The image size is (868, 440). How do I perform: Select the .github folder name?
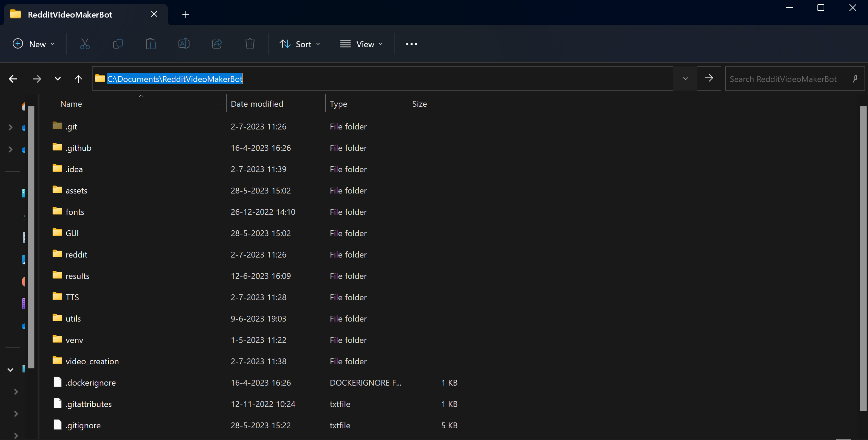(x=78, y=148)
